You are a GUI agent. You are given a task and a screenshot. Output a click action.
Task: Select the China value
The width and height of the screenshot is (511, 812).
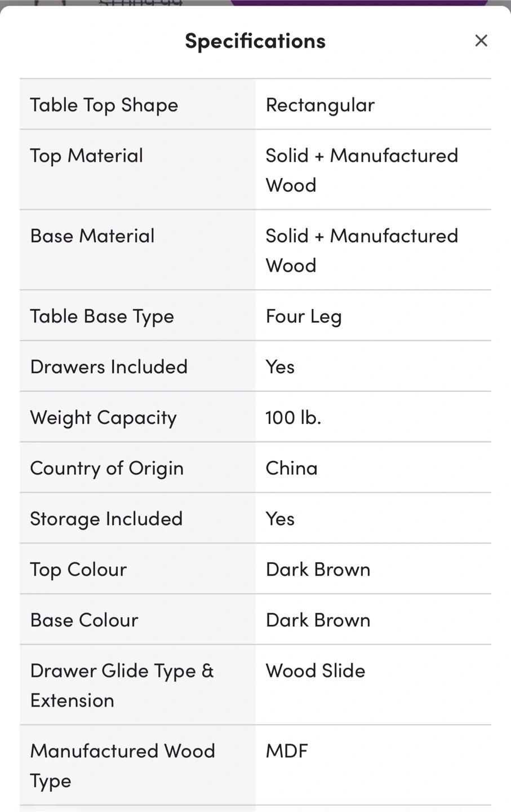[x=291, y=468]
